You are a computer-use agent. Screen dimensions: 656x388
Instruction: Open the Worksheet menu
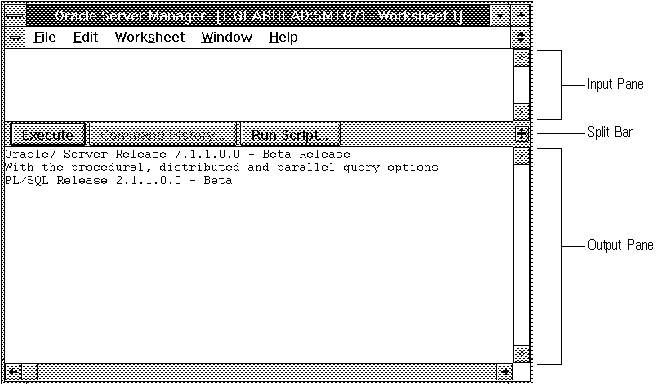coord(150,37)
